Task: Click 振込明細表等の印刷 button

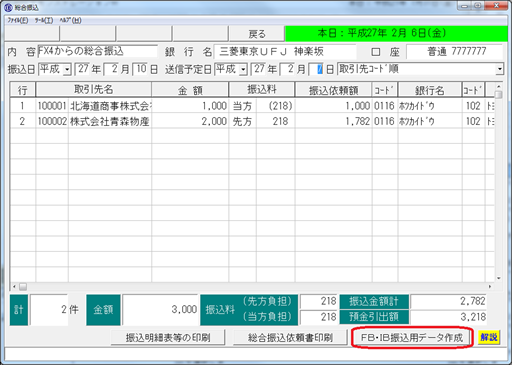Action: [x=168, y=338]
